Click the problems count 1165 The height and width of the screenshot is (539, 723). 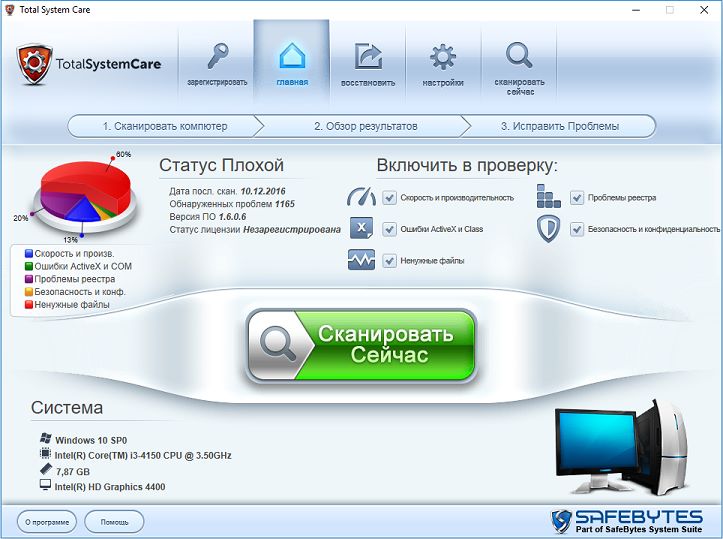(284, 204)
